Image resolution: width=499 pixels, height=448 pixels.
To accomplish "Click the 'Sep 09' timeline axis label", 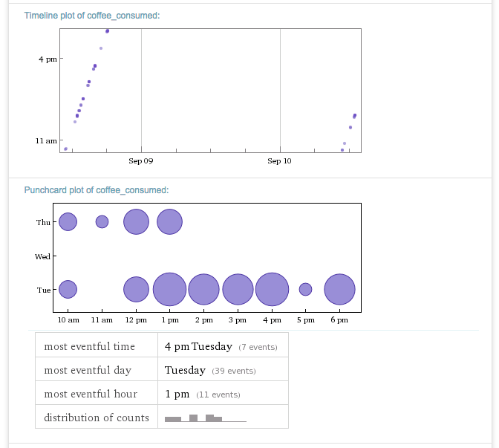I will point(140,161).
